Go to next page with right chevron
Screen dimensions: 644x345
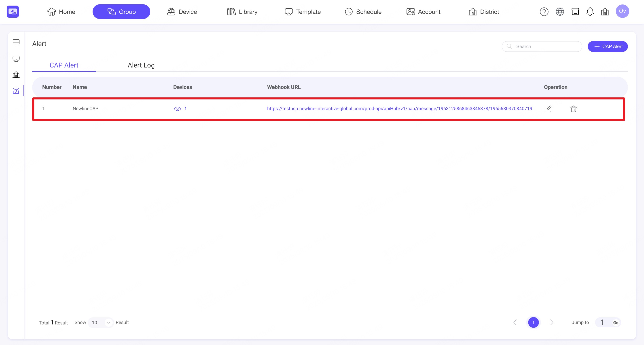pyautogui.click(x=551, y=322)
